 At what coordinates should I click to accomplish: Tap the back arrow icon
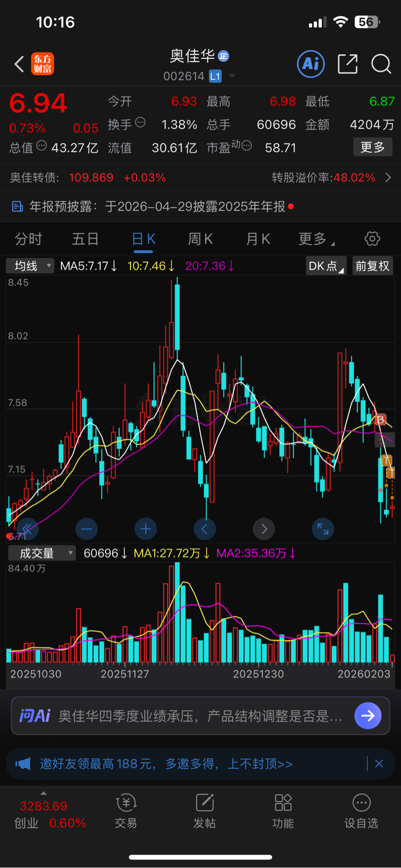19,64
